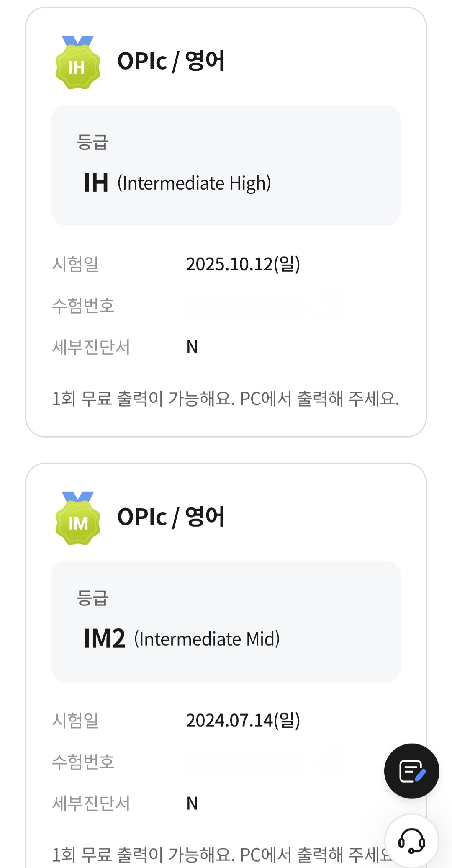Open the floating note-edit button

(x=411, y=771)
